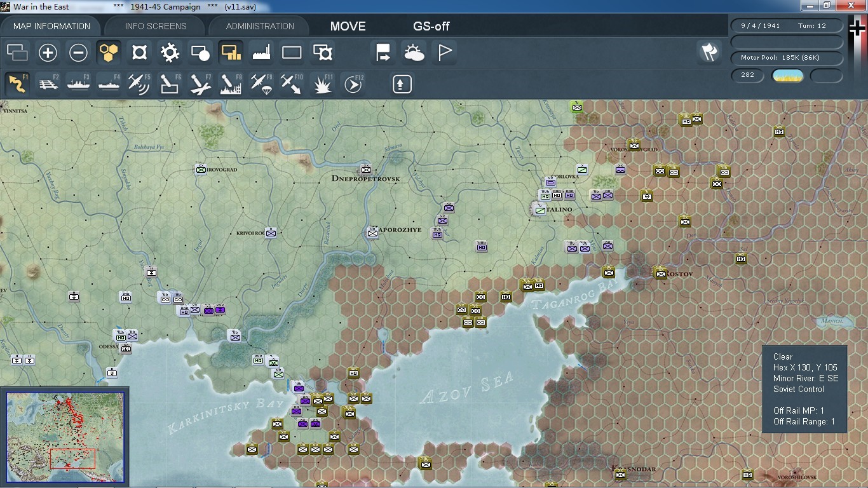Switch to the MAP INFORMATION tab
This screenshot has width=868, height=488.
(x=51, y=26)
